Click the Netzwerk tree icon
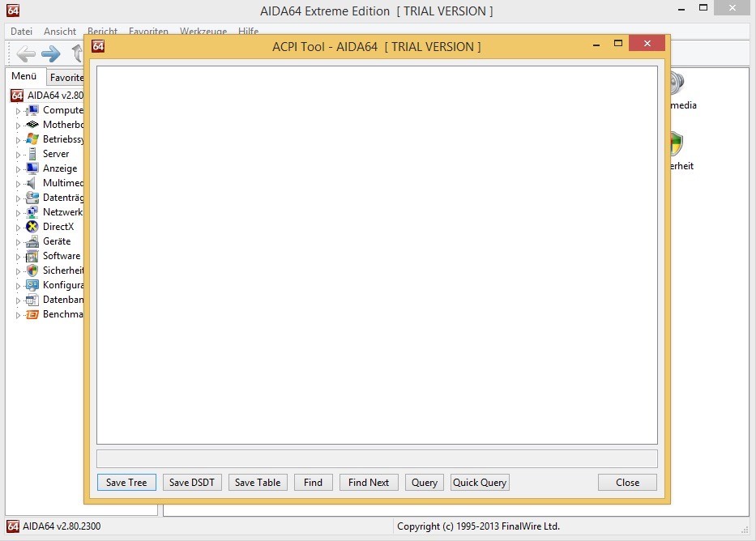 32,212
